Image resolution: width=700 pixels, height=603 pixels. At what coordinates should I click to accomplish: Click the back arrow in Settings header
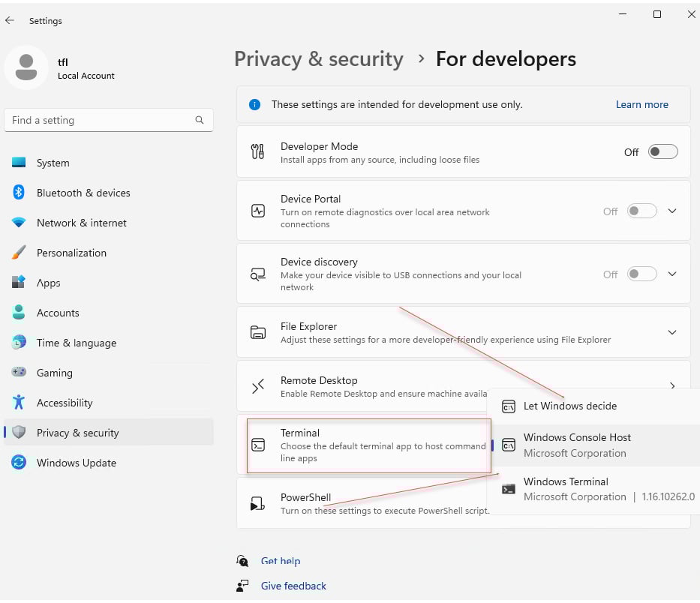(10, 20)
